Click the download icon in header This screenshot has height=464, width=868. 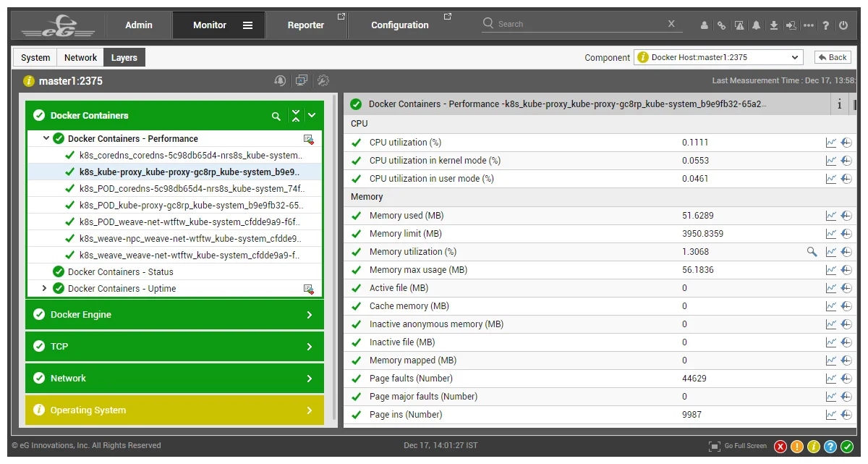[773, 25]
